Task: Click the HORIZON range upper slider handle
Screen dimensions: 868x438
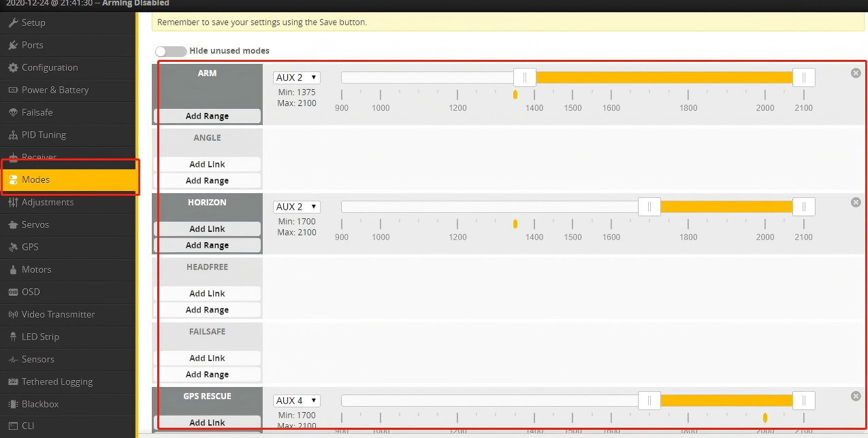Action: pos(804,207)
